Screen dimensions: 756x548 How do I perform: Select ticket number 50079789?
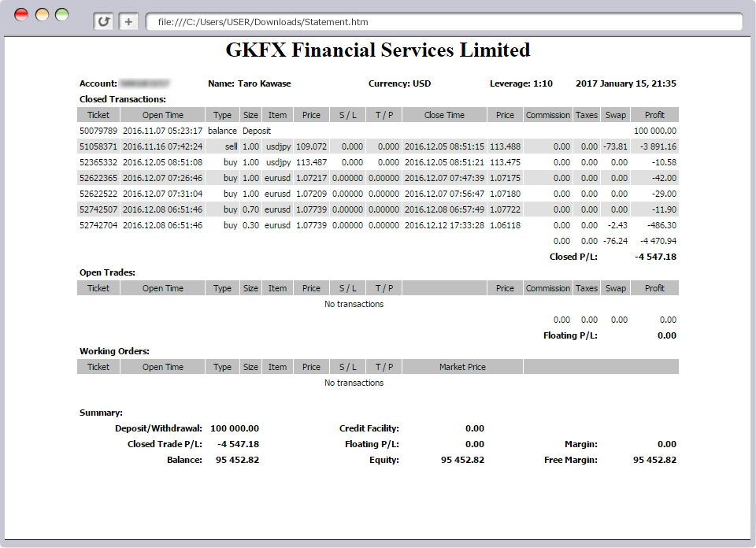(98, 131)
